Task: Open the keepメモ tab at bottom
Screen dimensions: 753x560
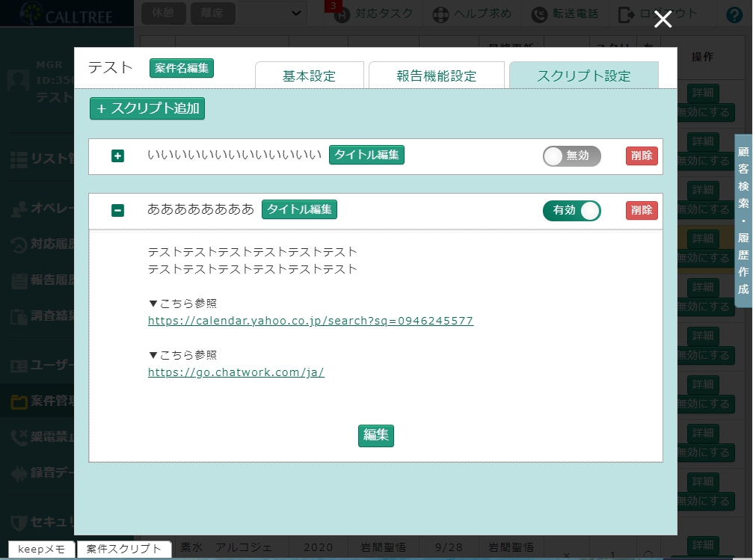Action: point(40,549)
